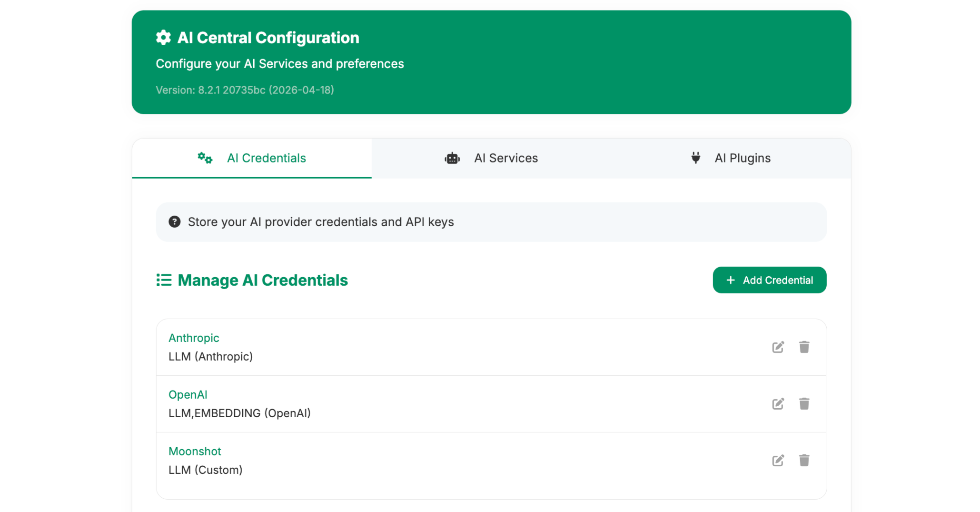Viewport: 980px width, 512px height.
Task: Select the Moonshot credential name
Action: click(195, 452)
